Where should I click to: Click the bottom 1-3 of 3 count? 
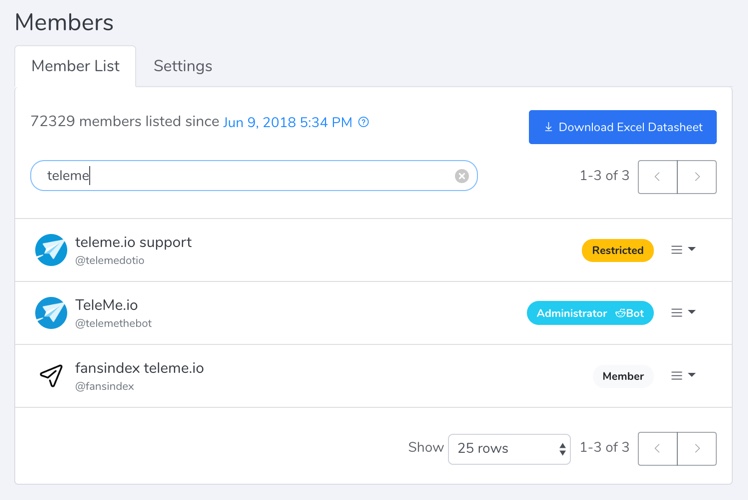coord(604,448)
